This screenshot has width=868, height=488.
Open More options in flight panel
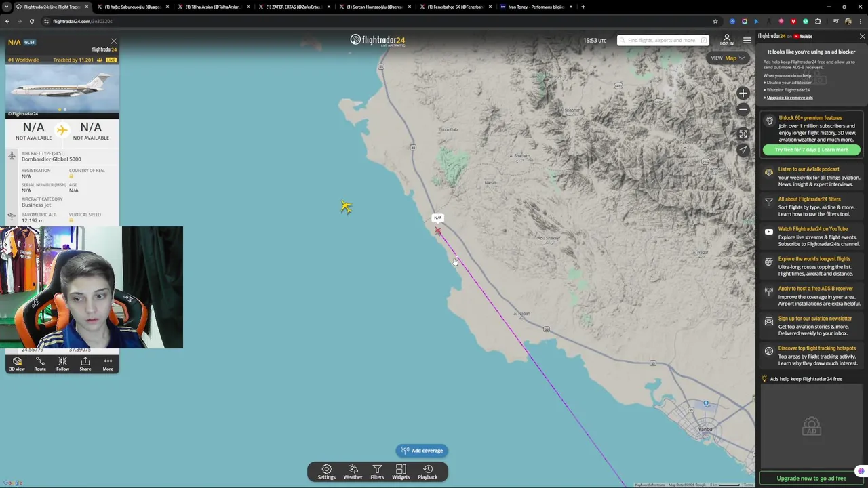tap(108, 364)
